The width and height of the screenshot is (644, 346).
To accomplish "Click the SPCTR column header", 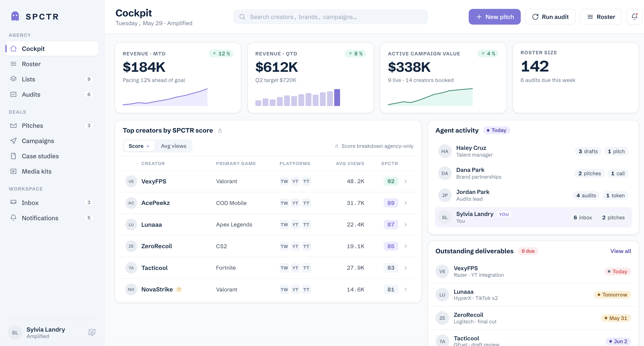I will click(390, 163).
